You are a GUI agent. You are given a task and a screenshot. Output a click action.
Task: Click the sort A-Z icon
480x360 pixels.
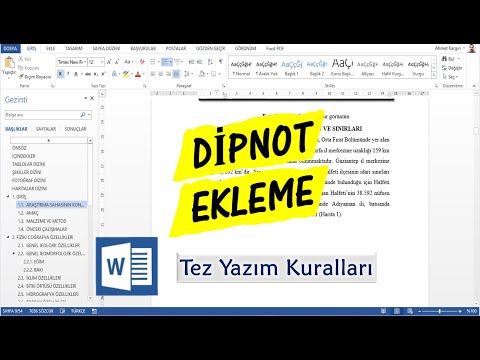[x=210, y=62]
